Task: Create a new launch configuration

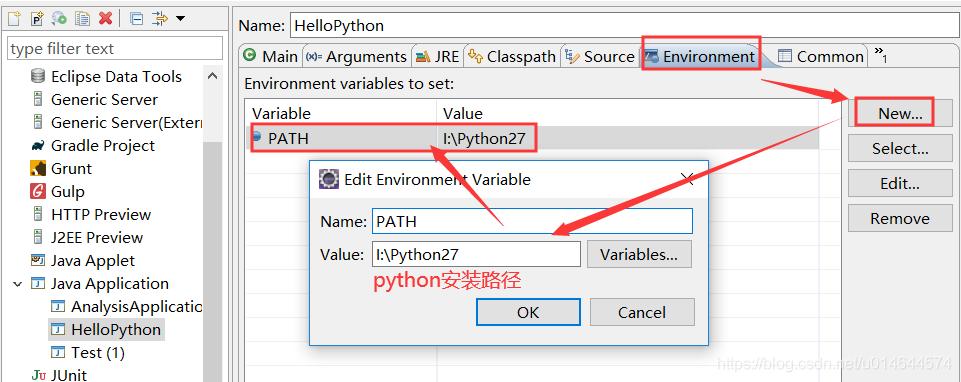Action: (x=15, y=18)
